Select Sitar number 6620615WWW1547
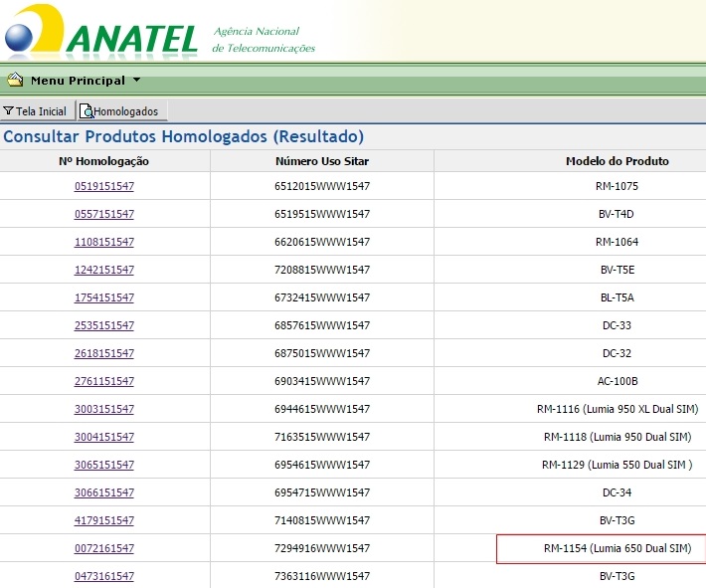This screenshot has height=588, width=706. [322, 242]
